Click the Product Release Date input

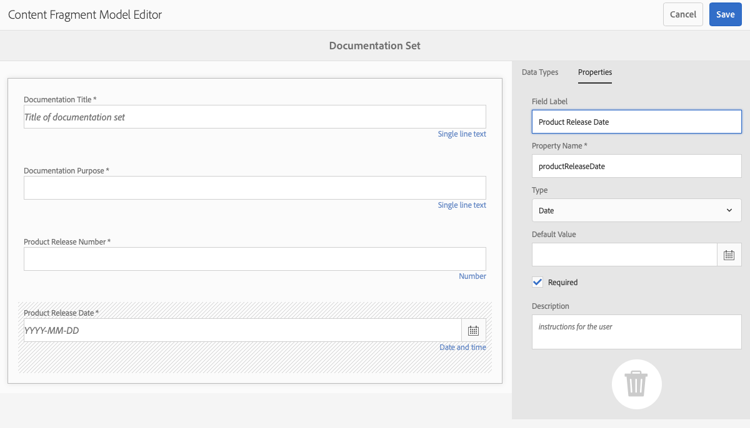(x=242, y=330)
